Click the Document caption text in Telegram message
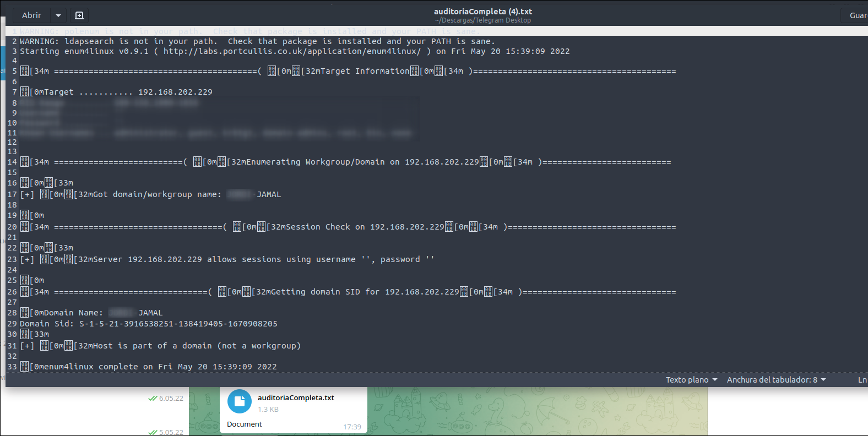This screenshot has height=436, width=868. [x=245, y=424]
